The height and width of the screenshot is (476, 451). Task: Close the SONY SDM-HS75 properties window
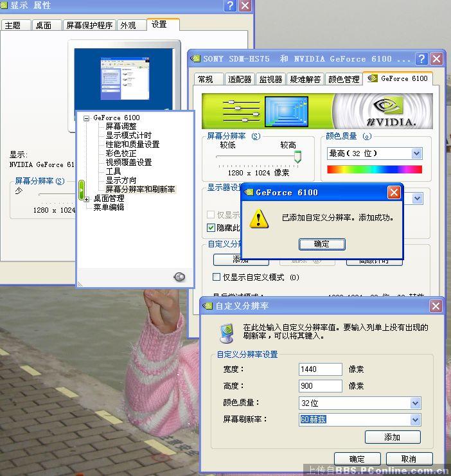tap(437, 58)
